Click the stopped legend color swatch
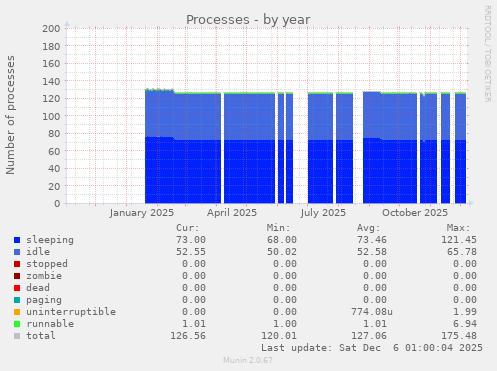 pyautogui.click(x=17, y=264)
